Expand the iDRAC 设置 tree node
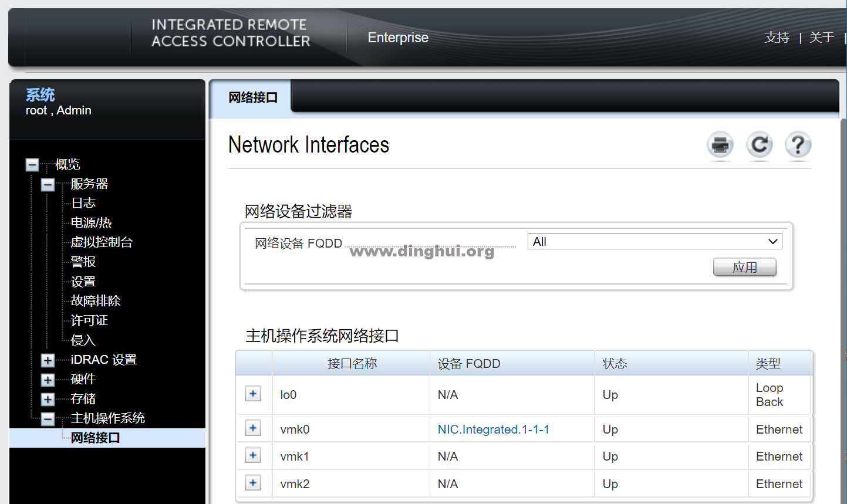 tap(48, 360)
